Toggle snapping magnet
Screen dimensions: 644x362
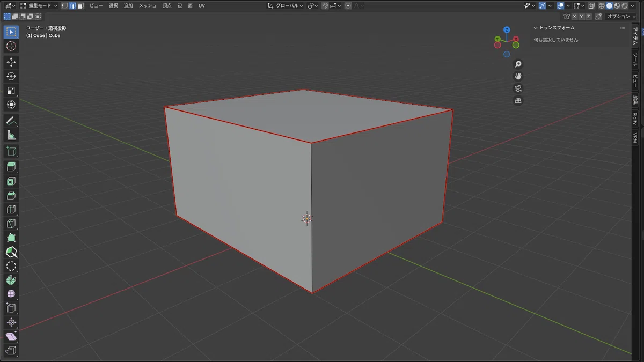tap(325, 5)
